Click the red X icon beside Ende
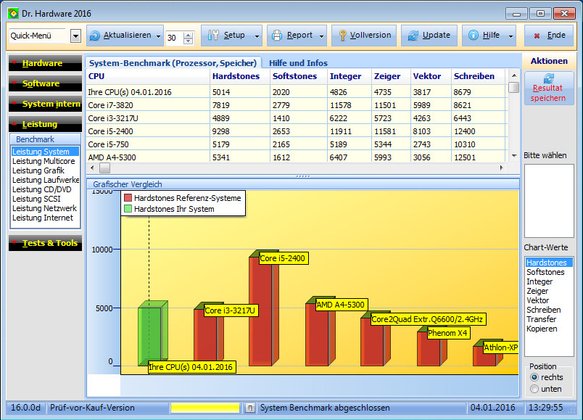 537,36
